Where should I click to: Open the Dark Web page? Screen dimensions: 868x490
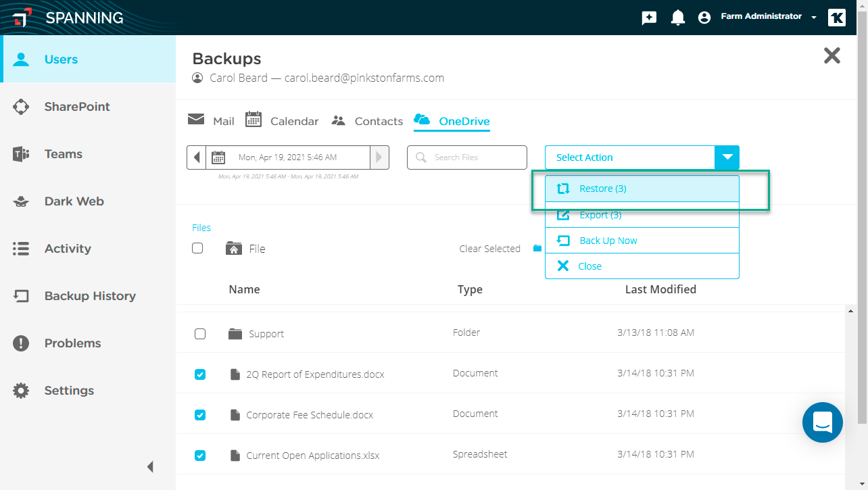pyautogui.click(x=88, y=201)
